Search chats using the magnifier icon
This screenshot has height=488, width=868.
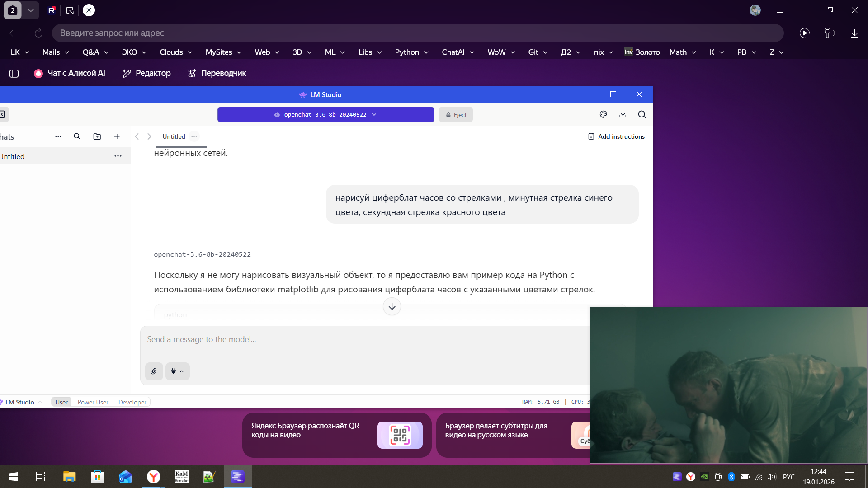coord(77,136)
